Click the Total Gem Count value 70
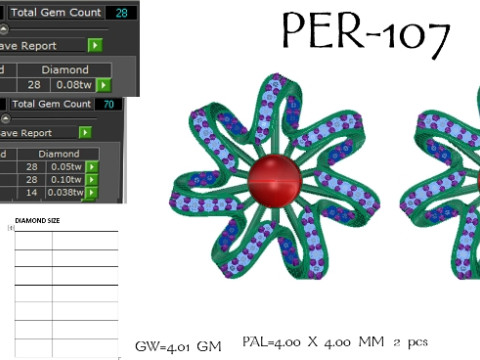Image resolution: width=480 pixels, height=360 pixels. click(x=109, y=104)
